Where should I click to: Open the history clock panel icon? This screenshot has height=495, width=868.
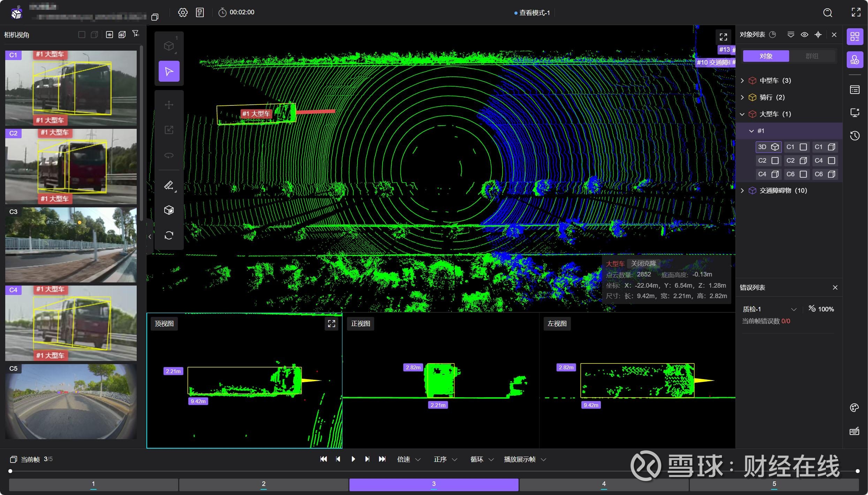855,136
